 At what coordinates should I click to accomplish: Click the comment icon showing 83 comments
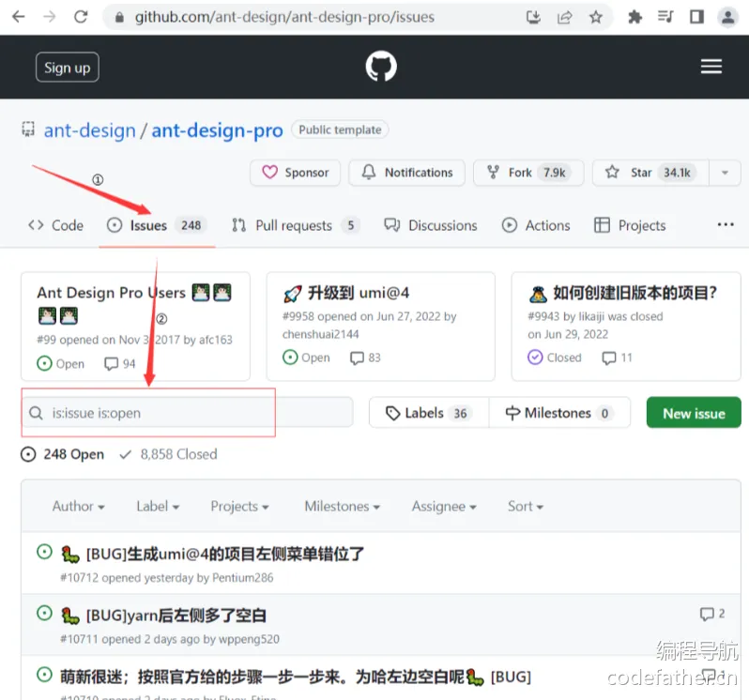357,358
